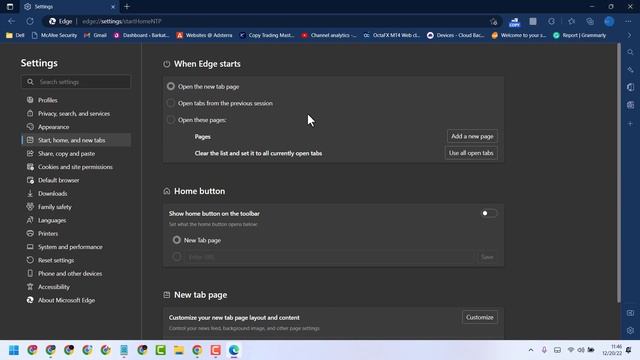640x360 pixels.
Task: Open the Gmail bookmark
Action: (95, 36)
